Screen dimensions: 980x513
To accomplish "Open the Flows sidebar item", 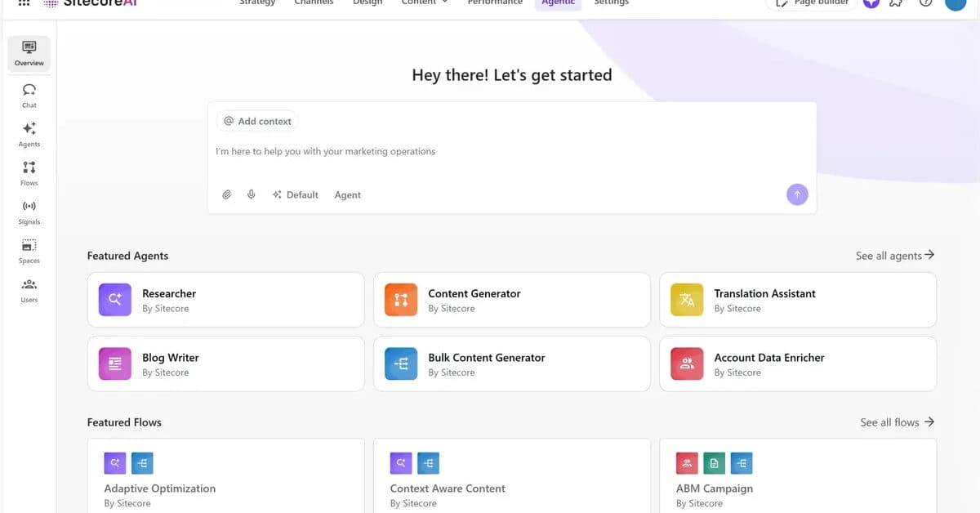I will (x=29, y=173).
